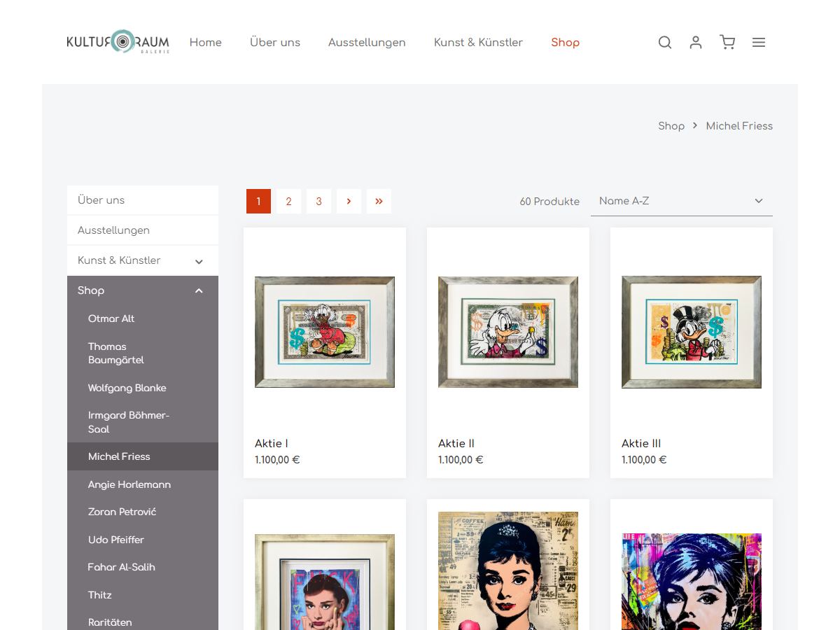Open the user account icon
This screenshot has width=840, height=630.
696,43
